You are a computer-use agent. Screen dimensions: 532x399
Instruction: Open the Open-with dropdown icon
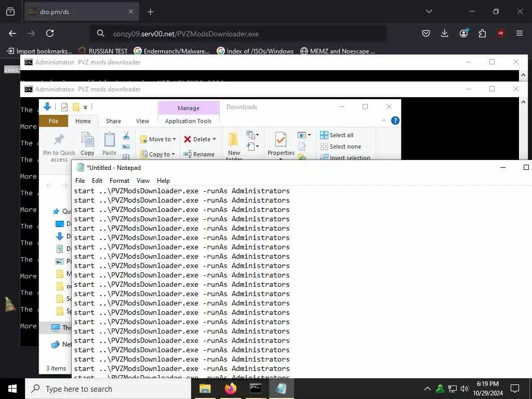click(x=304, y=135)
